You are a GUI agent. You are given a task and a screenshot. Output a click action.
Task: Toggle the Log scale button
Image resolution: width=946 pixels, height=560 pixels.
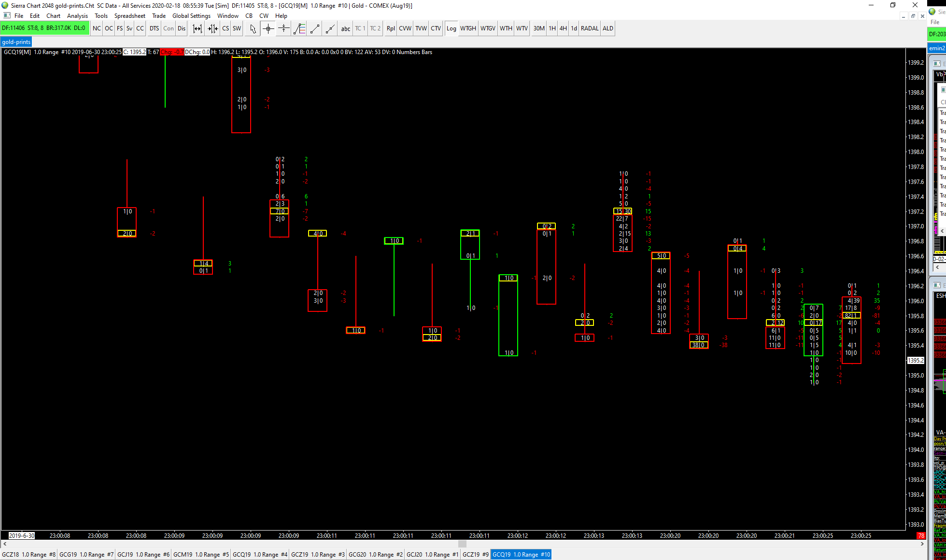click(451, 28)
